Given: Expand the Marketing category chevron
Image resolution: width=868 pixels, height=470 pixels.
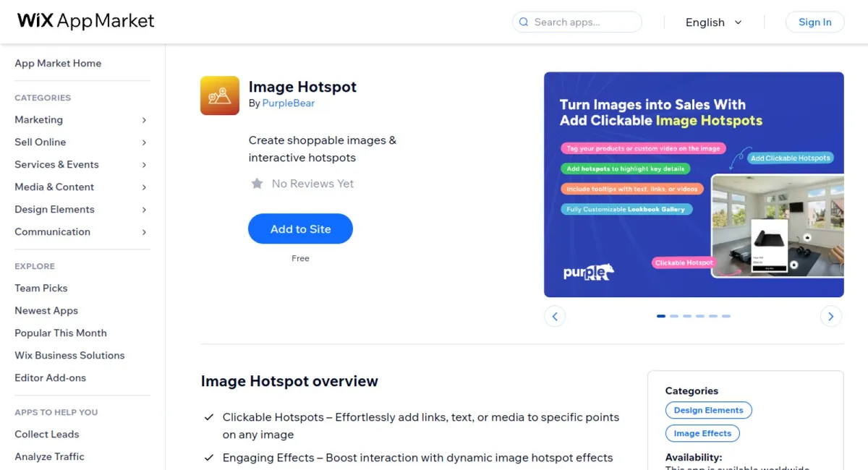Looking at the screenshot, I should click(144, 120).
